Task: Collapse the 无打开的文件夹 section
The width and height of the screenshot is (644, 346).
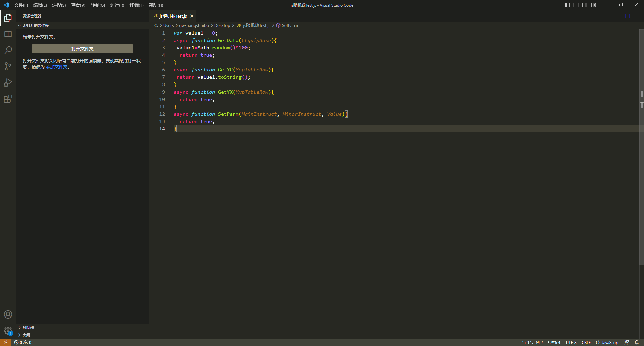Action: coord(35,25)
